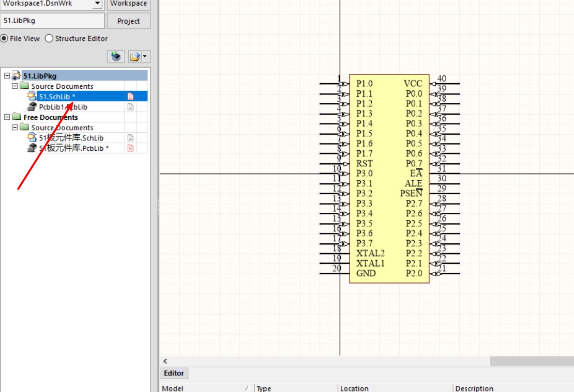Select pin 40 VCC on the component
574x392 pixels.
pos(444,84)
